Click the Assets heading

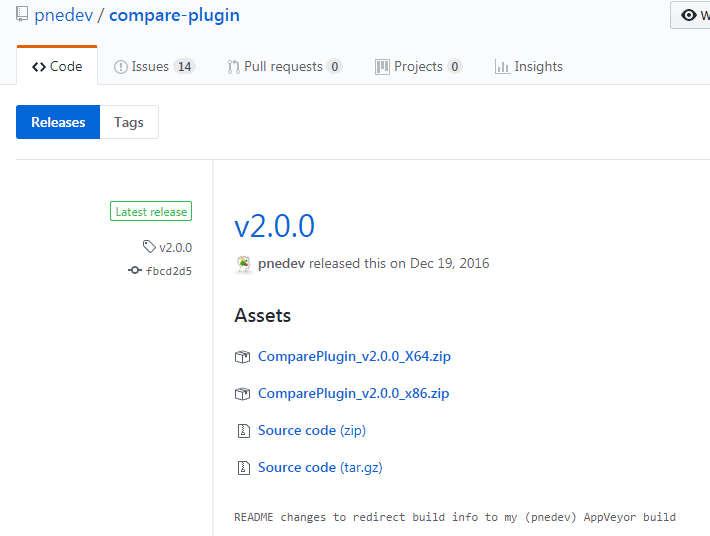pos(263,316)
